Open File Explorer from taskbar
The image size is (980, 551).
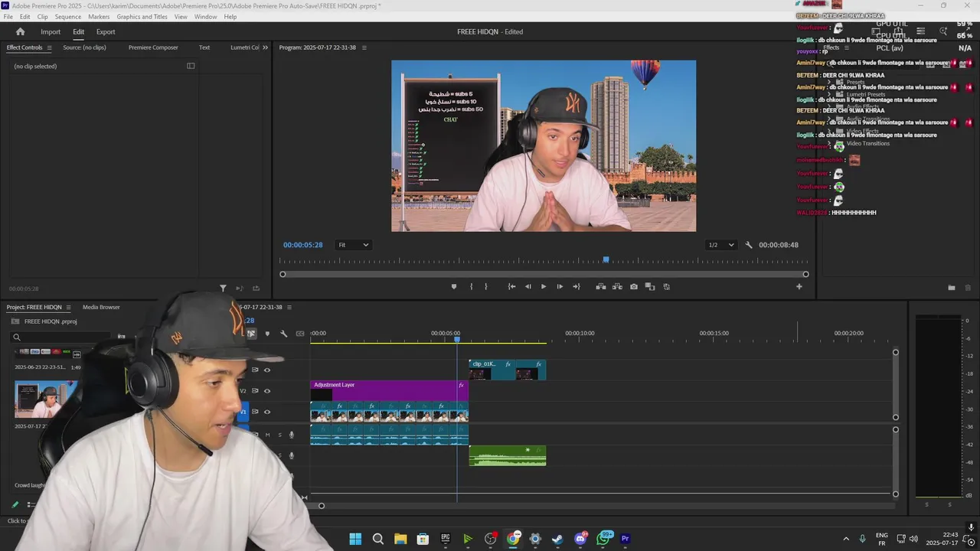click(x=400, y=539)
